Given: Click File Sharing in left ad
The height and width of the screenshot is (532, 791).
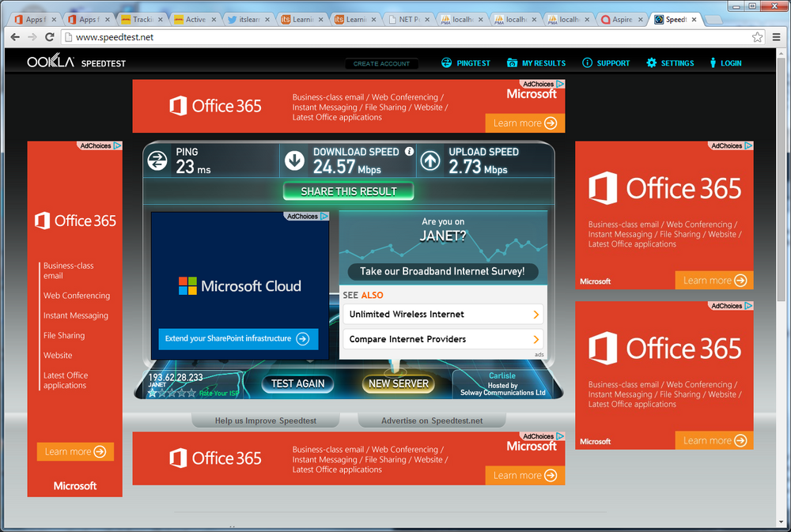Looking at the screenshot, I should tap(64, 335).
